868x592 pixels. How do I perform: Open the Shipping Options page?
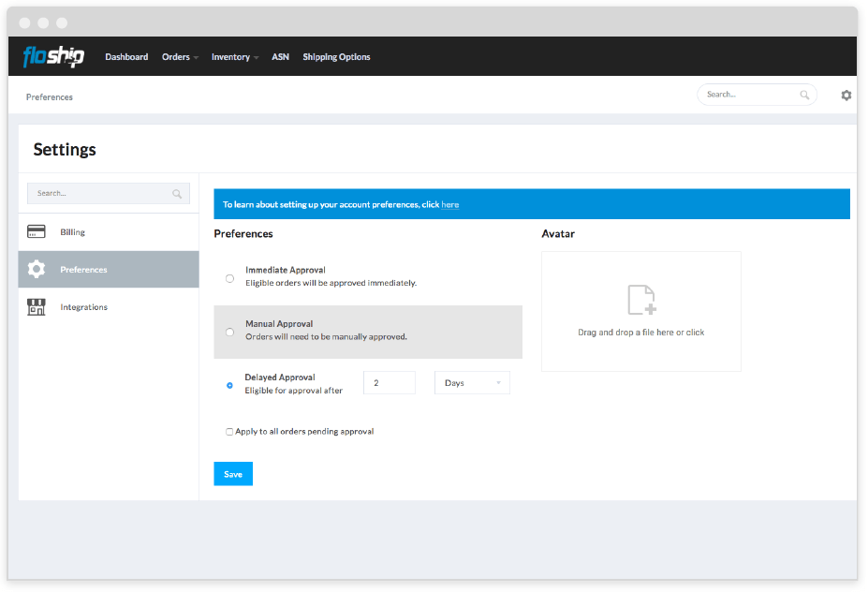pyautogui.click(x=336, y=57)
